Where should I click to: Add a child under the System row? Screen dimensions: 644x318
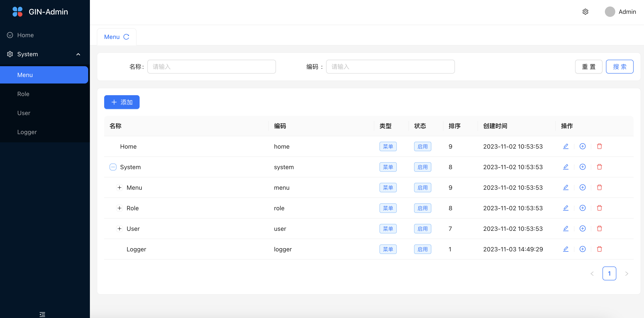point(582,167)
